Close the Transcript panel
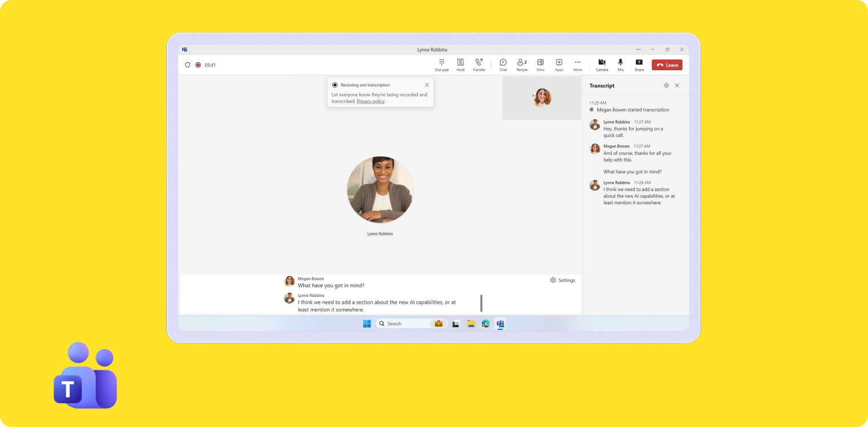 click(x=677, y=86)
